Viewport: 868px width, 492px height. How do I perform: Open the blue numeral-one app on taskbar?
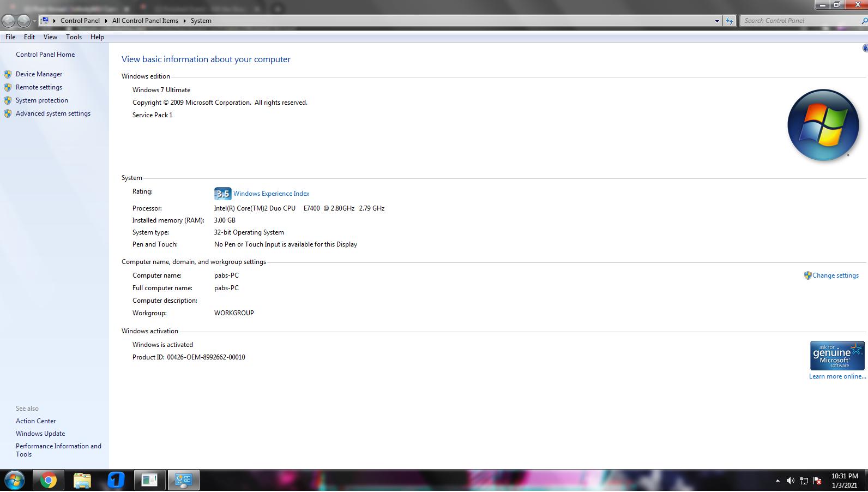click(116, 481)
